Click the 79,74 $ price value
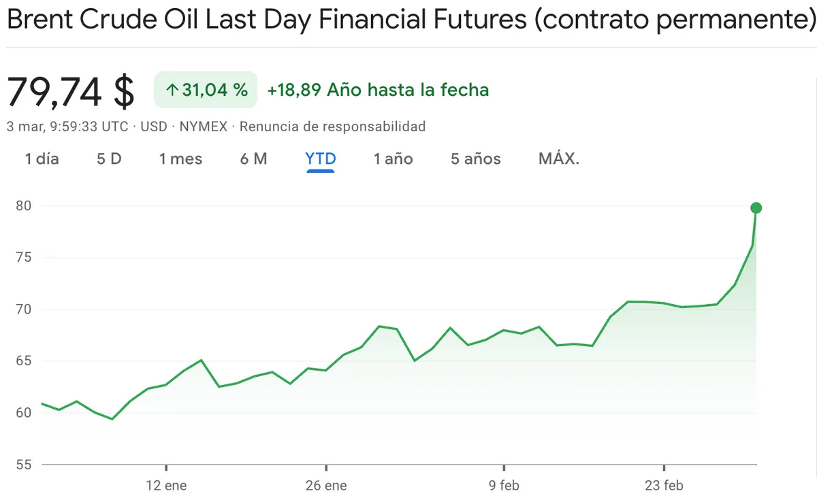Image resolution: width=817 pixels, height=504 pixels. (71, 91)
